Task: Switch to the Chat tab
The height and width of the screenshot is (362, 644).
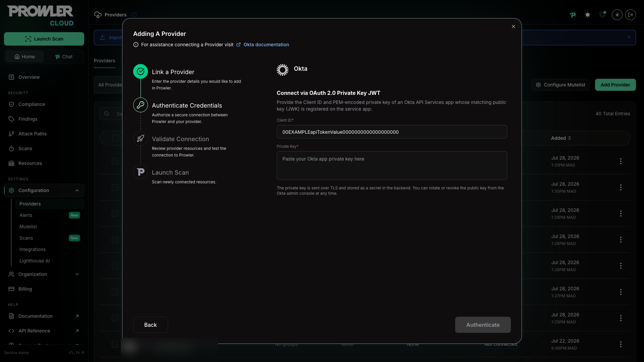Action: (x=63, y=57)
